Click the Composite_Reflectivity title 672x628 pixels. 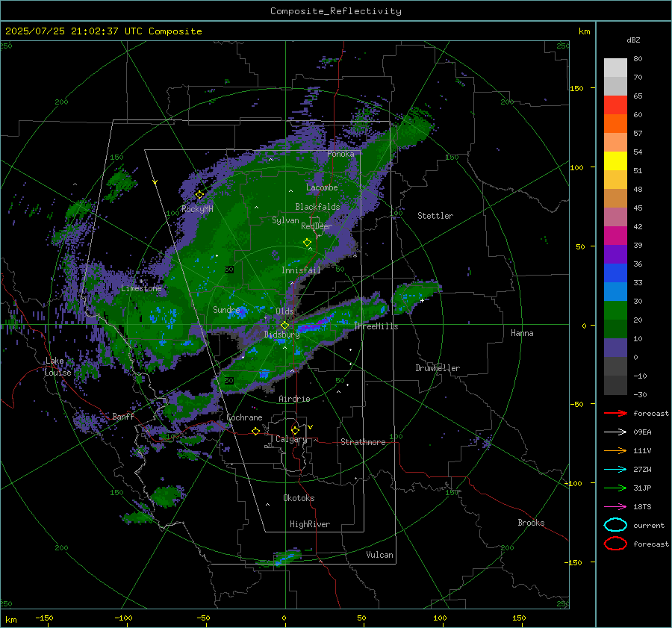point(336,11)
